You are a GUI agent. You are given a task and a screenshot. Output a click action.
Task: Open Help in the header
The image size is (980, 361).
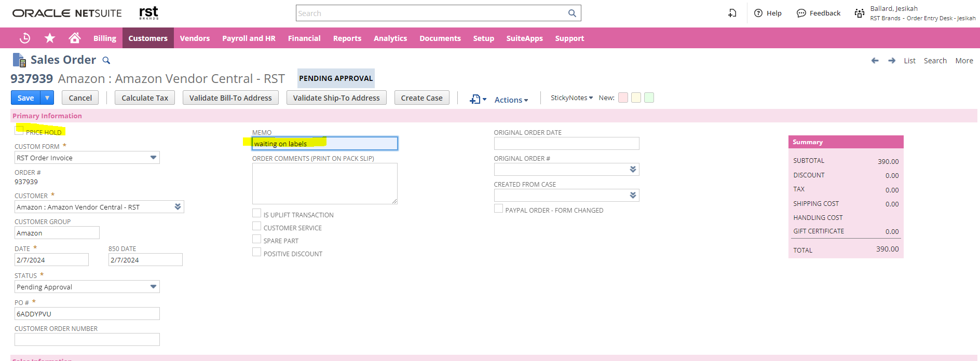(768, 13)
